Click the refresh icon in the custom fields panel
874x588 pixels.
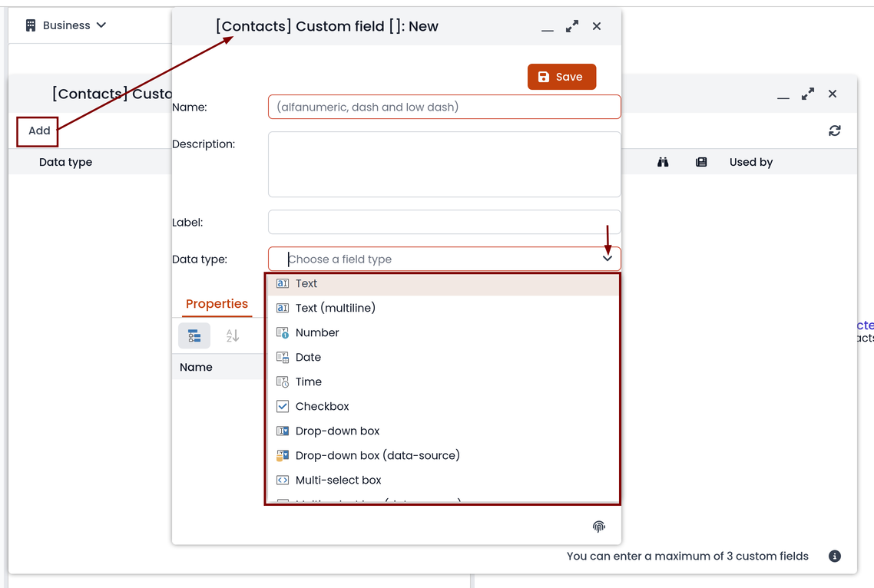tap(834, 130)
